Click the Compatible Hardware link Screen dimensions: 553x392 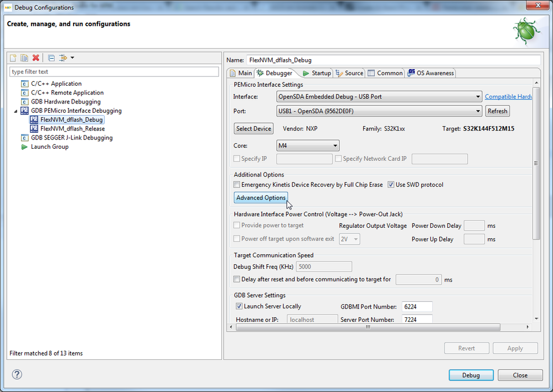(x=508, y=97)
